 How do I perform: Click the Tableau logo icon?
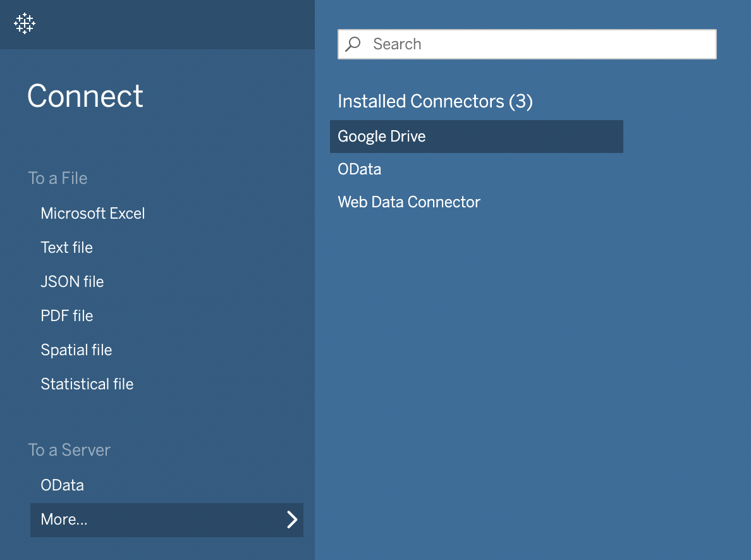[25, 23]
